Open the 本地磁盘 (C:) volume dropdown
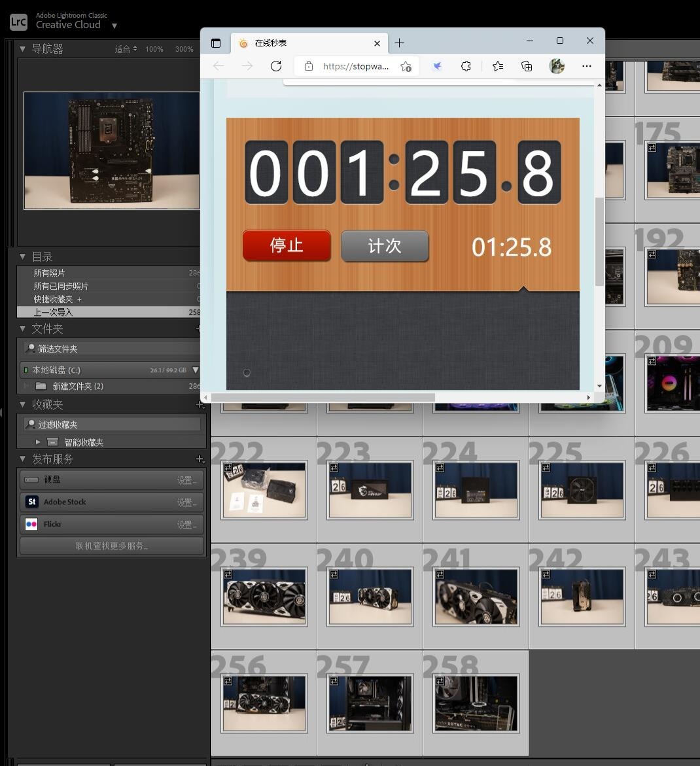Image resolution: width=700 pixels, height=766 pixels. [195, 370]
